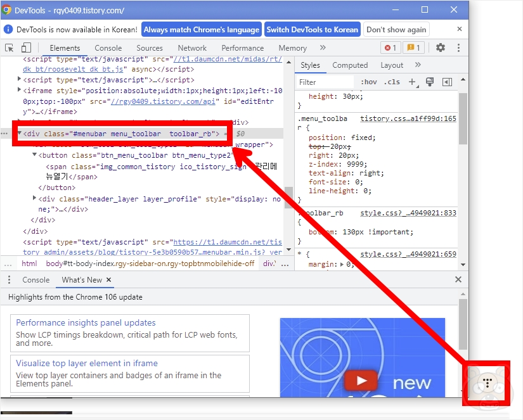Toggle rendering emulations paintbrush icon
523x420 pixels.
point(430,82)
